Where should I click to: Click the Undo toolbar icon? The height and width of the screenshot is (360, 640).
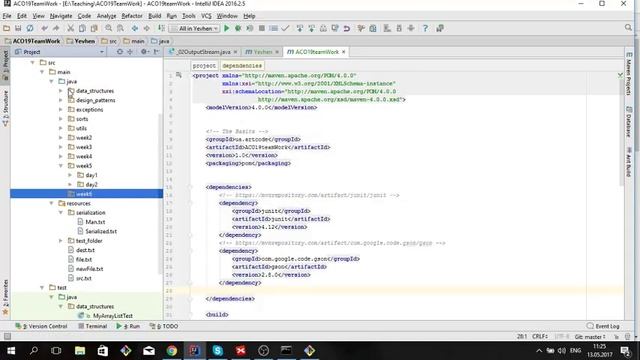44,28
